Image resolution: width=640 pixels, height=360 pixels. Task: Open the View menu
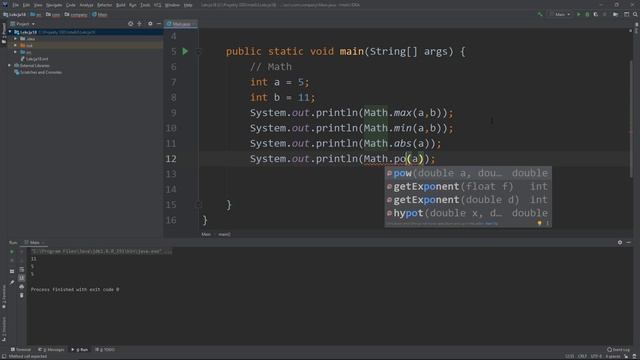click(38, 5)
